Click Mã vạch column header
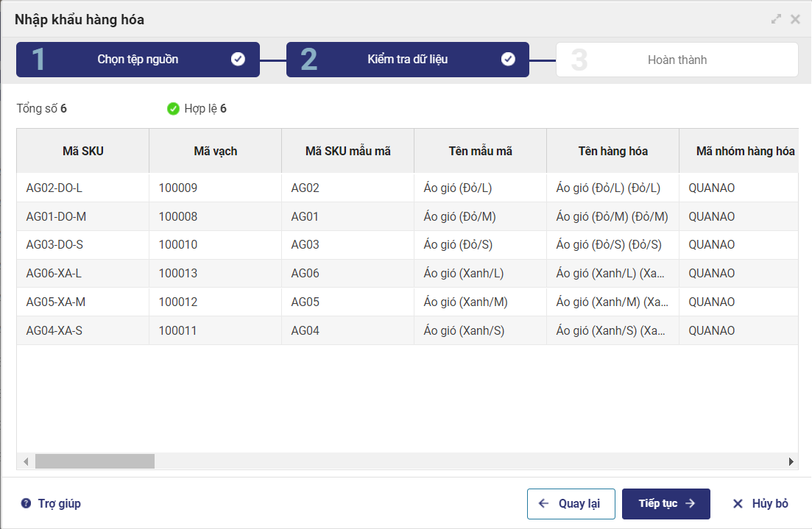Viewport: 812px width, 529px height. tap(216, 151)
